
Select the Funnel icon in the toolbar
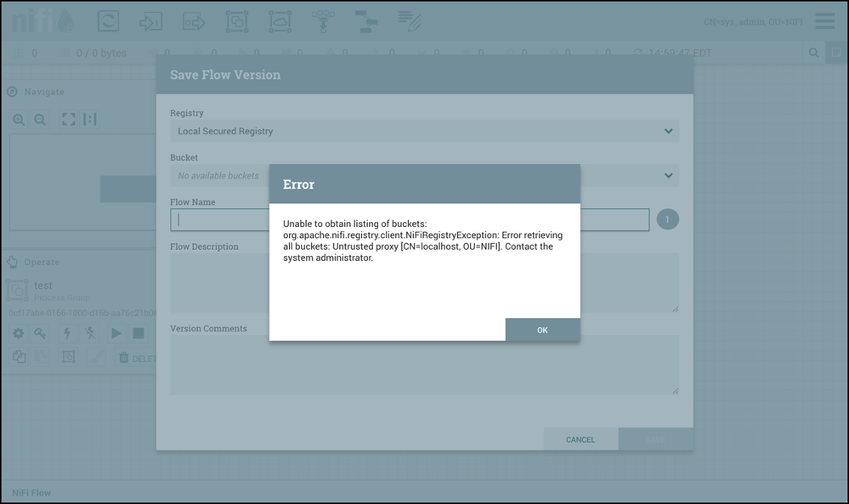[x=323, y=21]
